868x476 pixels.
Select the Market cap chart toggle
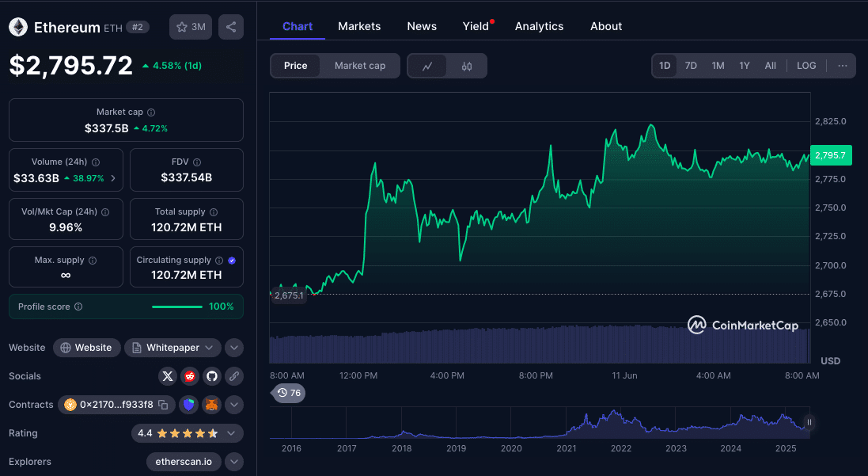click(360, 66)
